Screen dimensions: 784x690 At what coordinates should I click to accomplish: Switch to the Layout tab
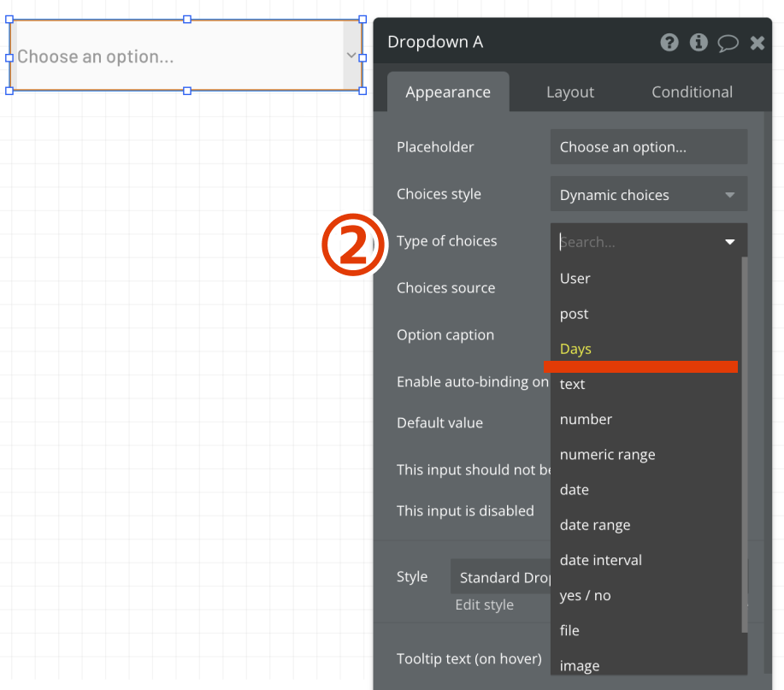[570, 92]
